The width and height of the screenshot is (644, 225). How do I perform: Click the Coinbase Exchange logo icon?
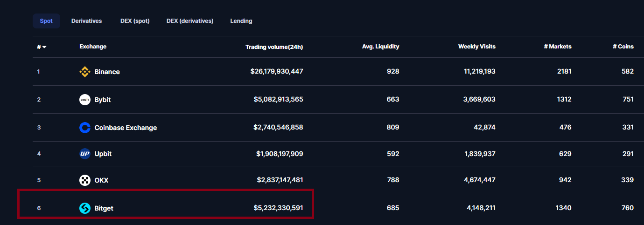pos(85,128)
